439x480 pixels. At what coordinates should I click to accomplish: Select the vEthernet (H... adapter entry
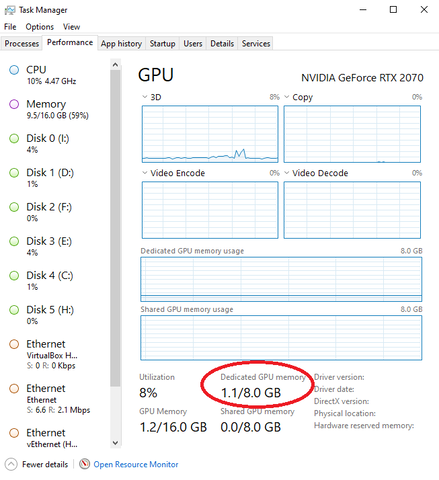tap(55, 438)
